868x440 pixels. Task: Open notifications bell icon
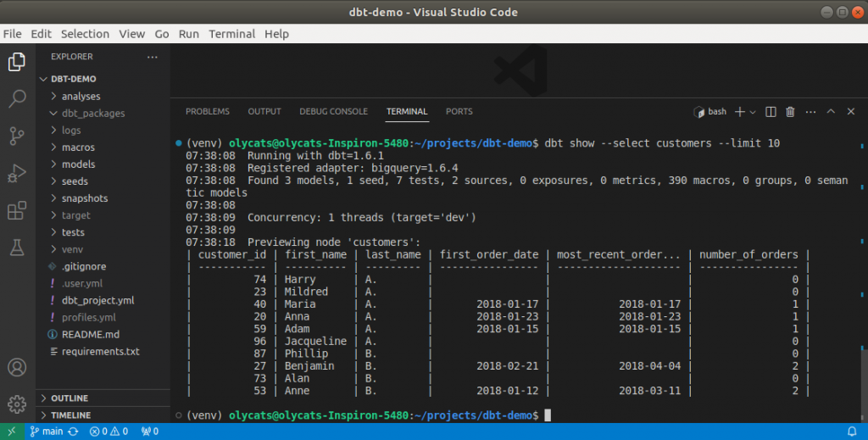coord(853,432)
